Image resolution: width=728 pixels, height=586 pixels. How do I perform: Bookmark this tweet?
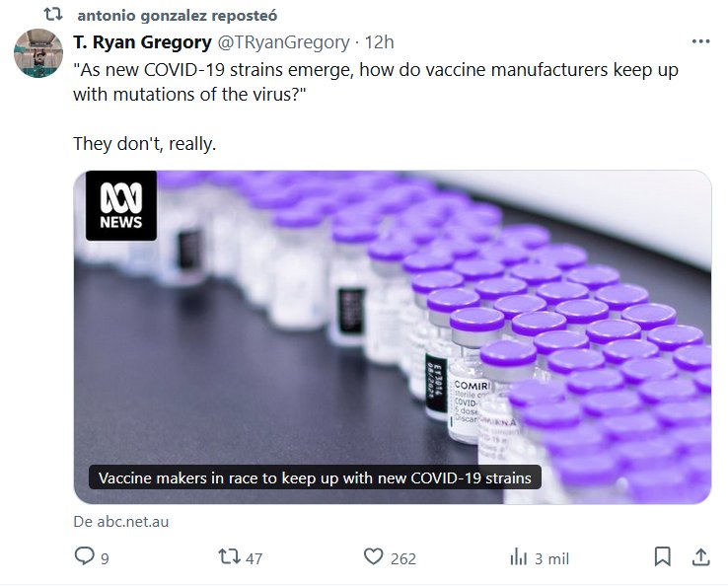663,557
